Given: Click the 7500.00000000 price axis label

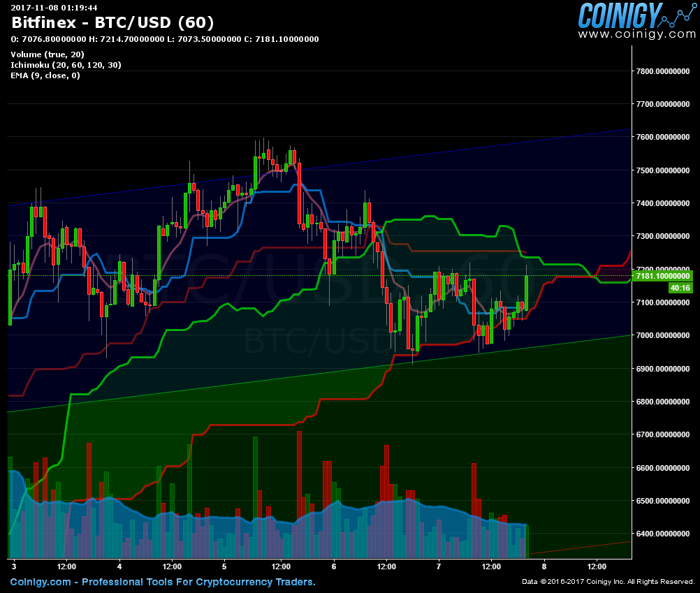Looking at the screenshot, I should pos(663,170).
